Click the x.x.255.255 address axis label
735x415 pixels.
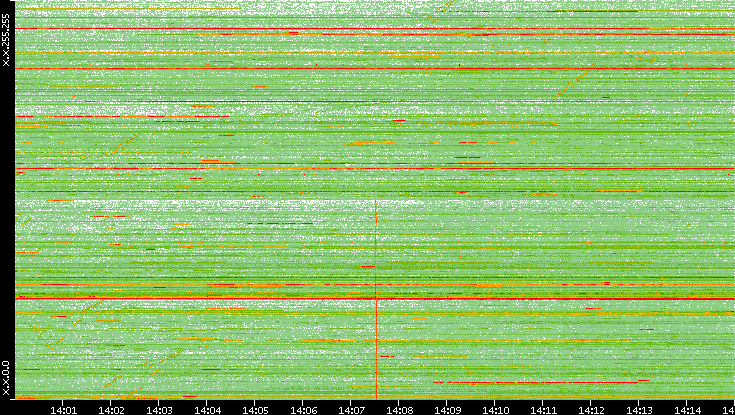pyautogui.click(x=6, y=40)
